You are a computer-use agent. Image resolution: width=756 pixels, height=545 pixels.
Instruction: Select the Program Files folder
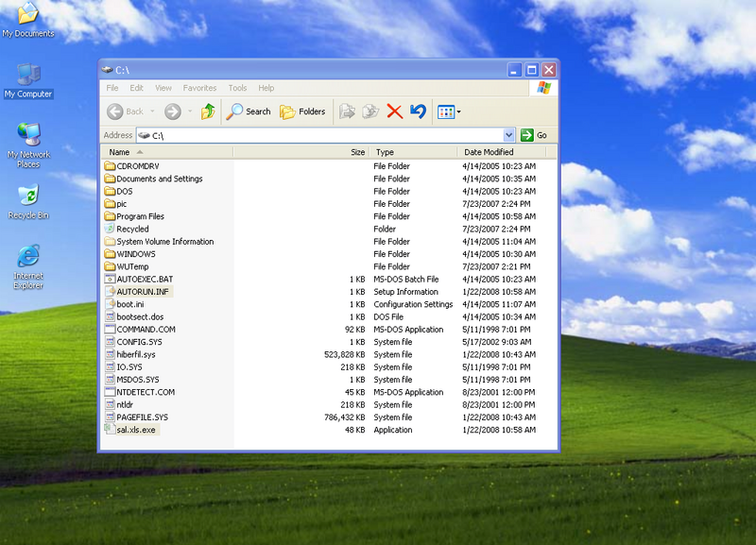tap(134, 216)
